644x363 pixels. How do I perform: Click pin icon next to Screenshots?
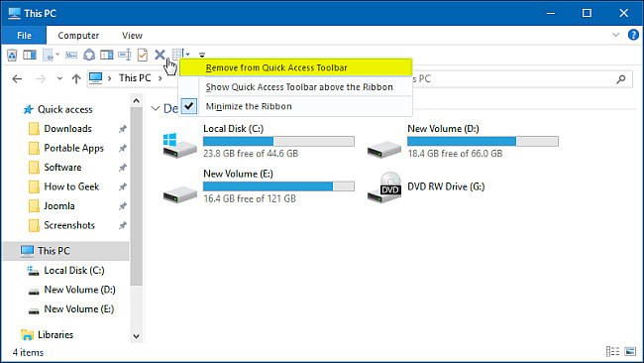click(x=123, y=226)
